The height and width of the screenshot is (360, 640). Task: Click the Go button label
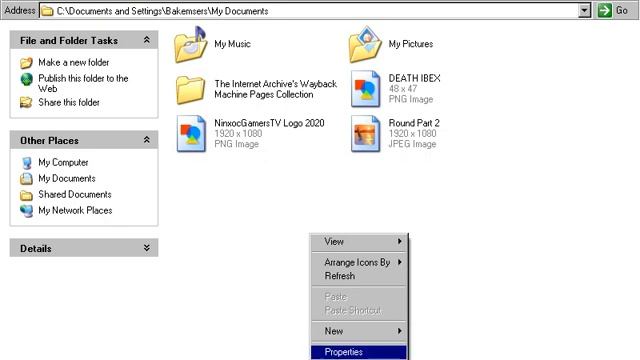click(622, 11)
